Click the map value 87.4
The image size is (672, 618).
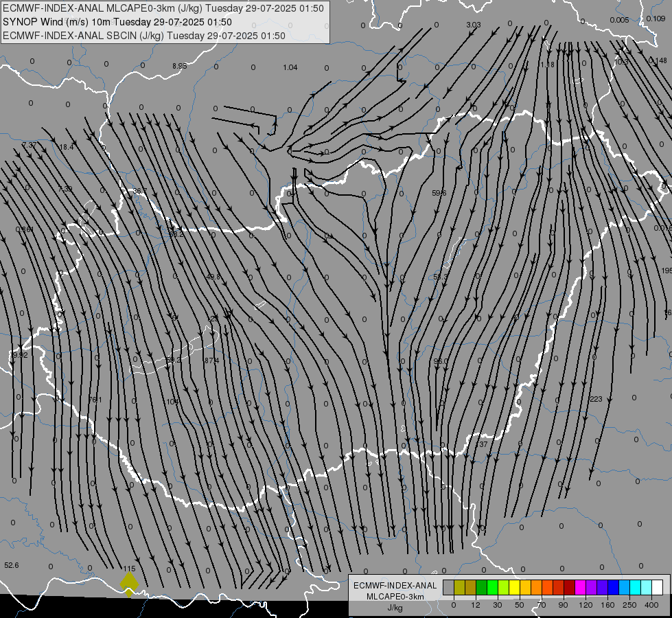(x=211, y=360)
